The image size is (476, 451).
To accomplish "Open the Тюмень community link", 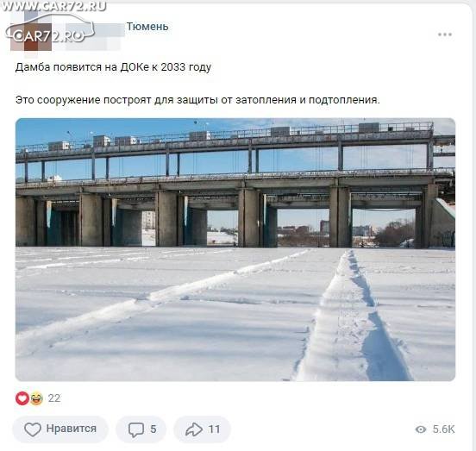I will (147, 27).
